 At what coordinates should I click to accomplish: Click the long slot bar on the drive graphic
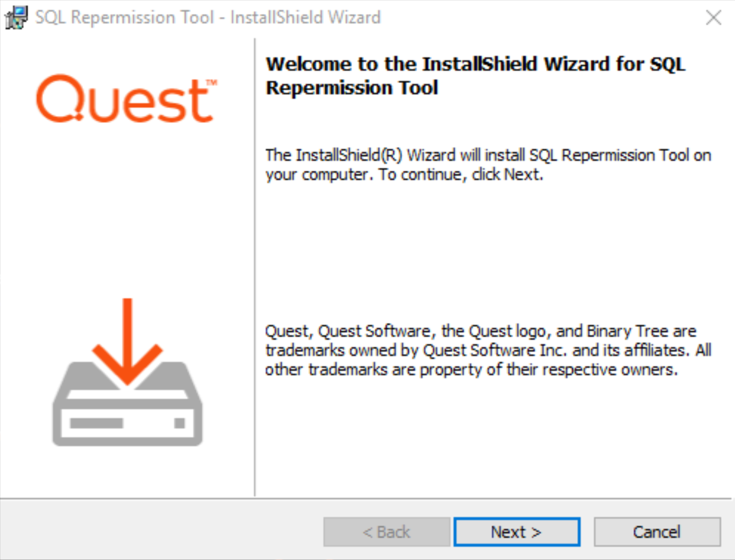tap(96, 423)
